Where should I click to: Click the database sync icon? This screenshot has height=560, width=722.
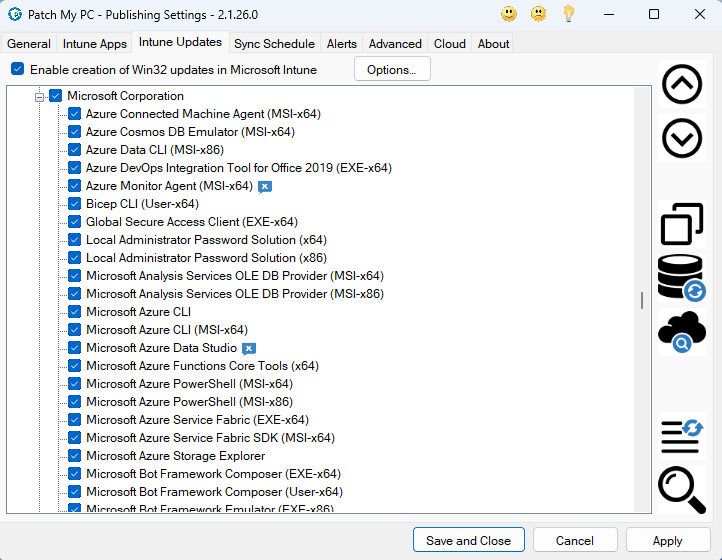681,278
